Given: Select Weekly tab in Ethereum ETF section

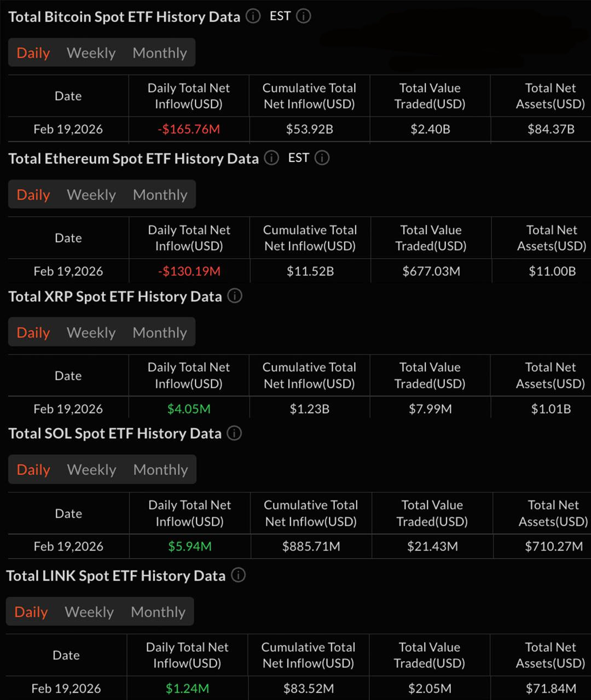Looking at the screenshot, I should 91,195.
